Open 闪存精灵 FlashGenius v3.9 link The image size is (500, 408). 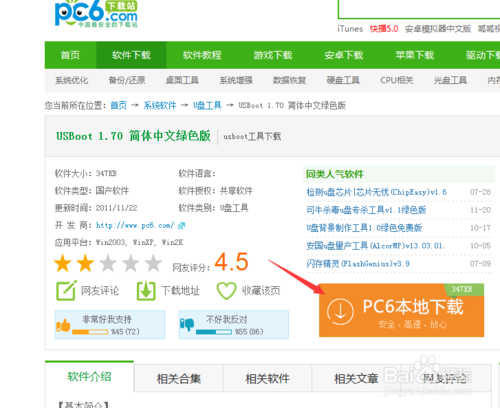coord(358,264)
